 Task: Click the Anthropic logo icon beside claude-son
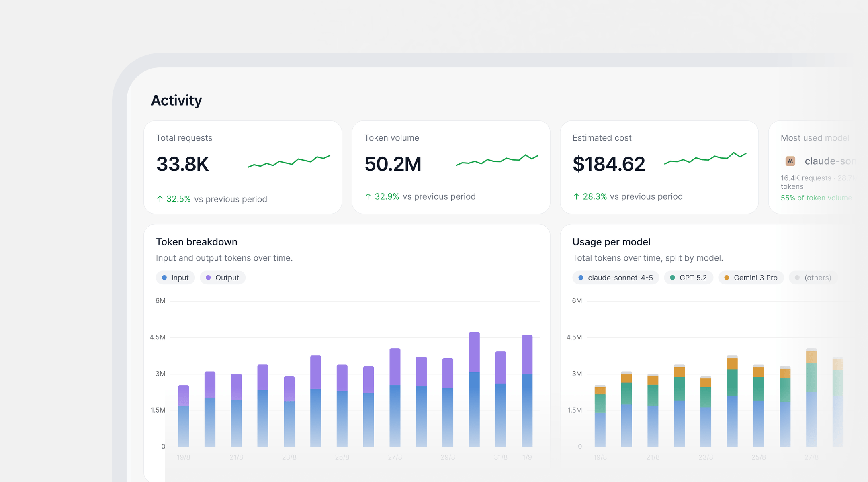coord(790,161)
